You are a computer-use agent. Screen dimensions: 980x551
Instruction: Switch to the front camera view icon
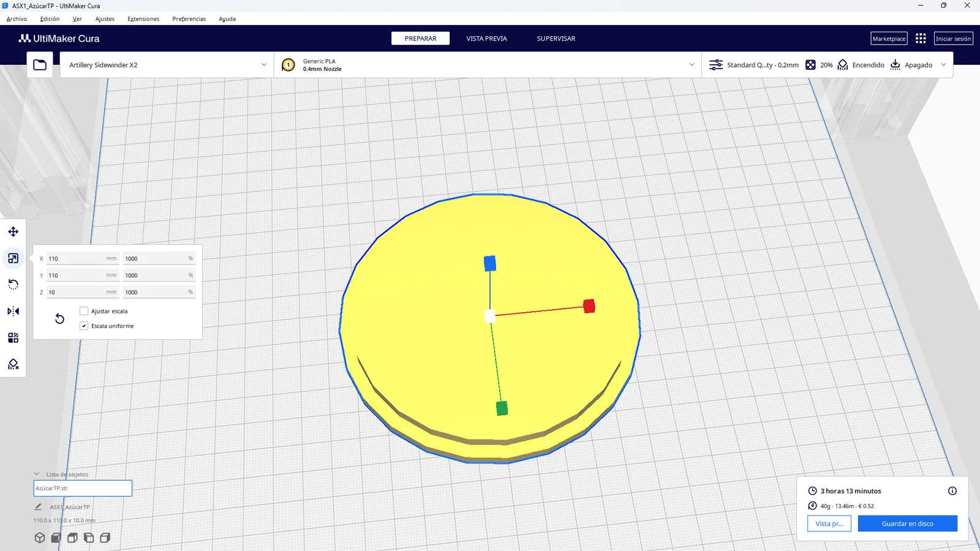(56, 538)
